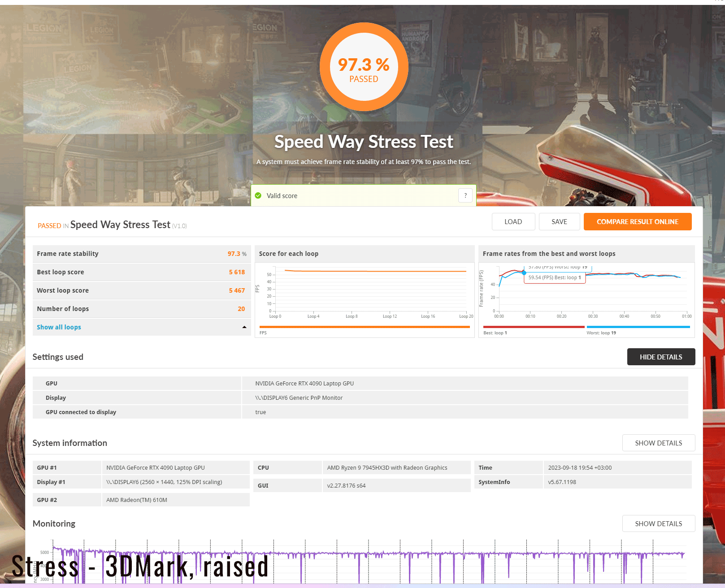Click the SAVE button
The width and height of the screenshot is (725, 588).
(559, 221)
